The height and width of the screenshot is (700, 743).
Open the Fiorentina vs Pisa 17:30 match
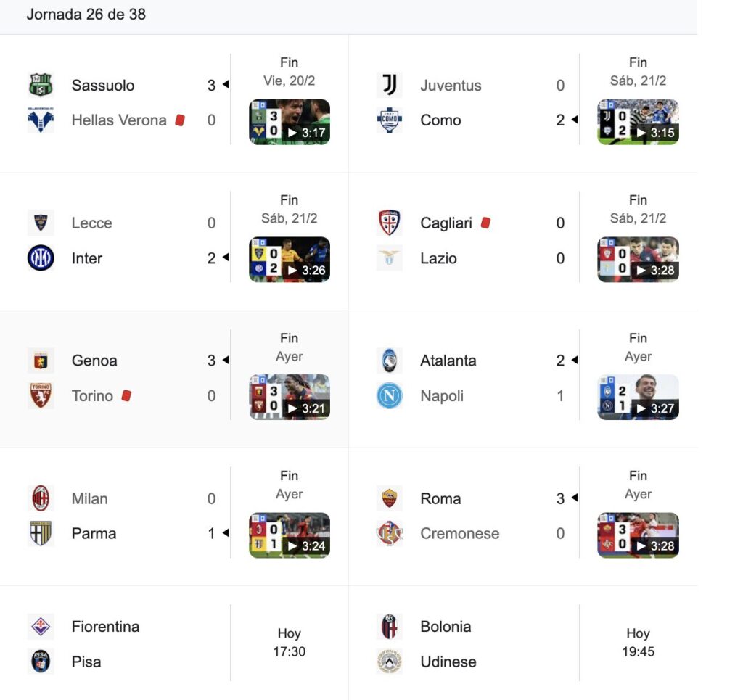289,643
